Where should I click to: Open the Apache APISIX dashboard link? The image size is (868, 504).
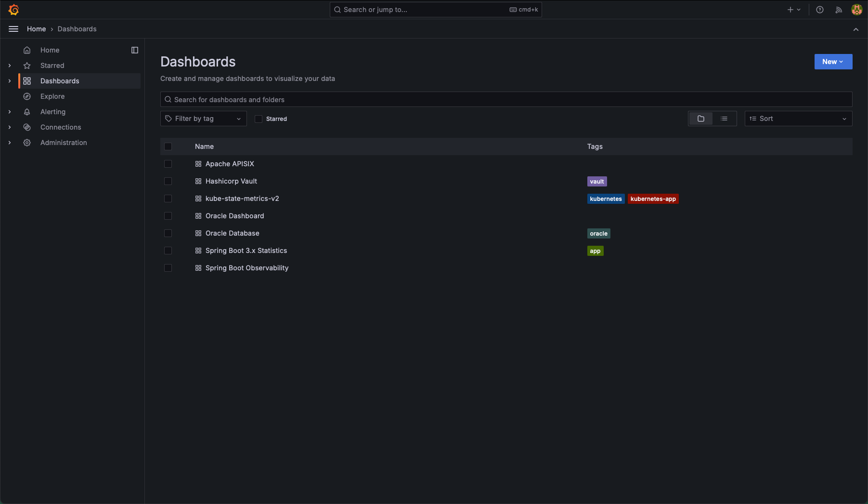click(x=230, y=164)
